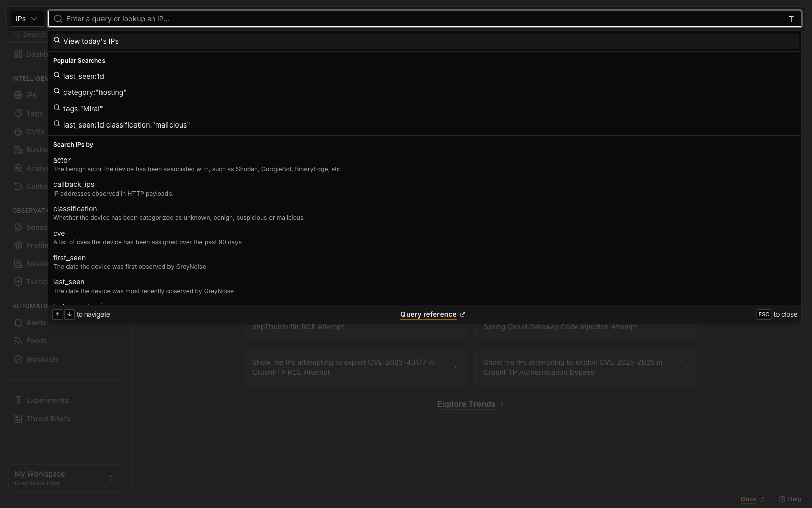The width and height of the screenshot is (812, 508).
Task: Open Tactics shield icon in sidebar
Action: point(18,282)
